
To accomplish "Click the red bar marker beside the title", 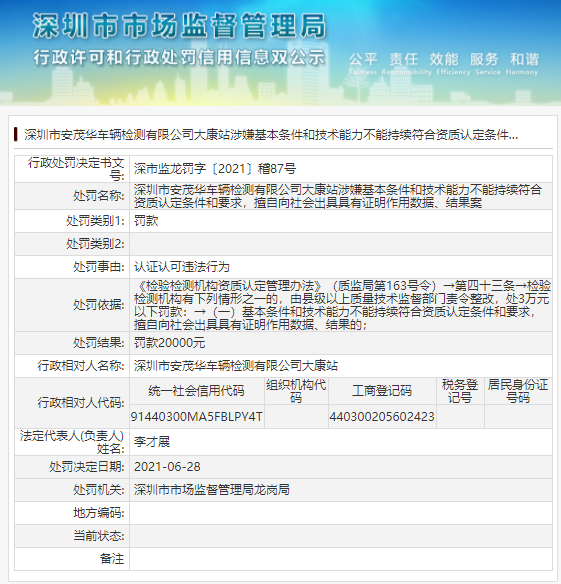I will (x=16, y=134).
